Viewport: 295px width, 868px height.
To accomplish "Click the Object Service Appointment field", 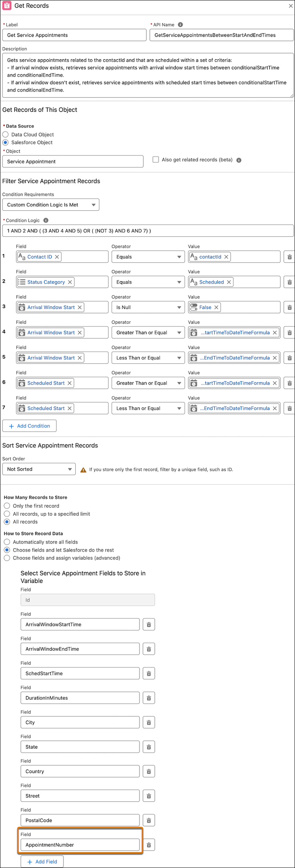I will point(73,161).
